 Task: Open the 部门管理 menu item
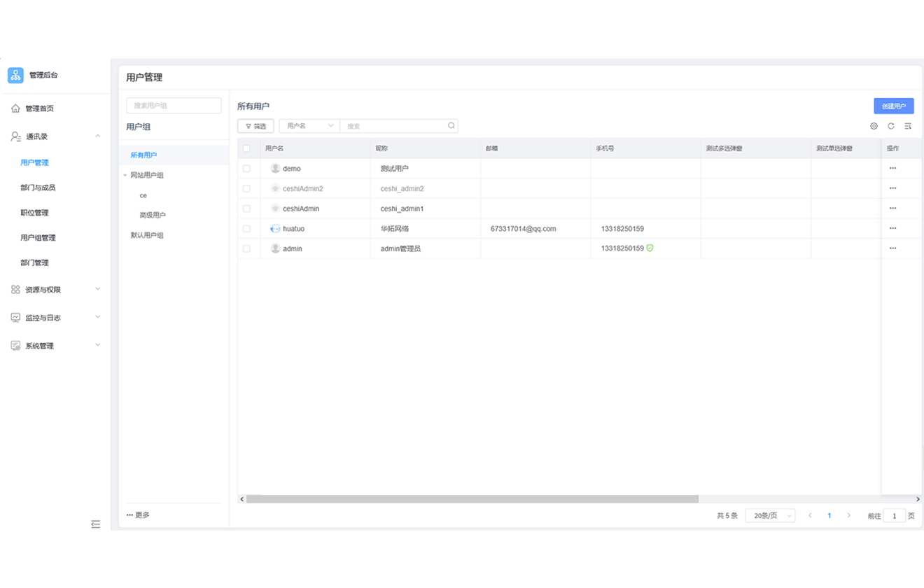click(x=35, y=263)
